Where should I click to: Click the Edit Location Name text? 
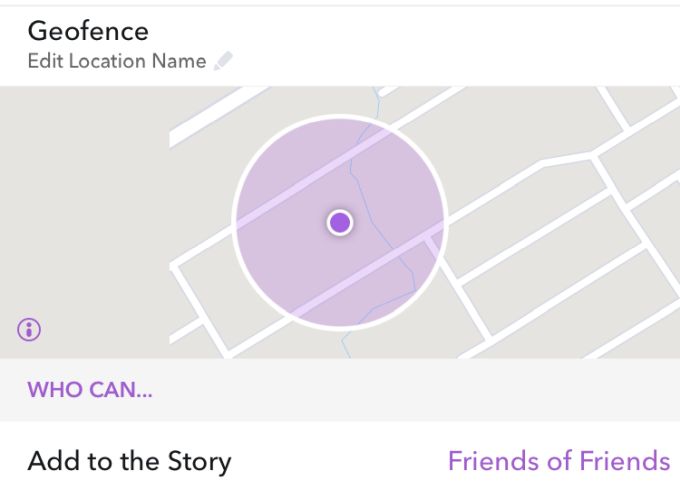pyautogui.click(x=116, y=61)
